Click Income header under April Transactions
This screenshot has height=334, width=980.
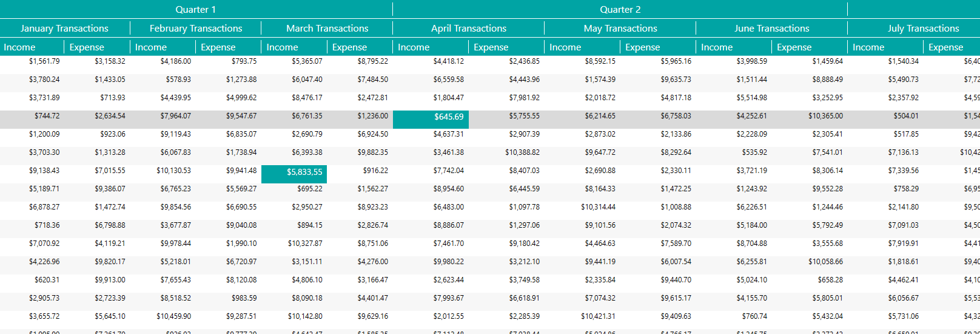(x=430, y=47)
